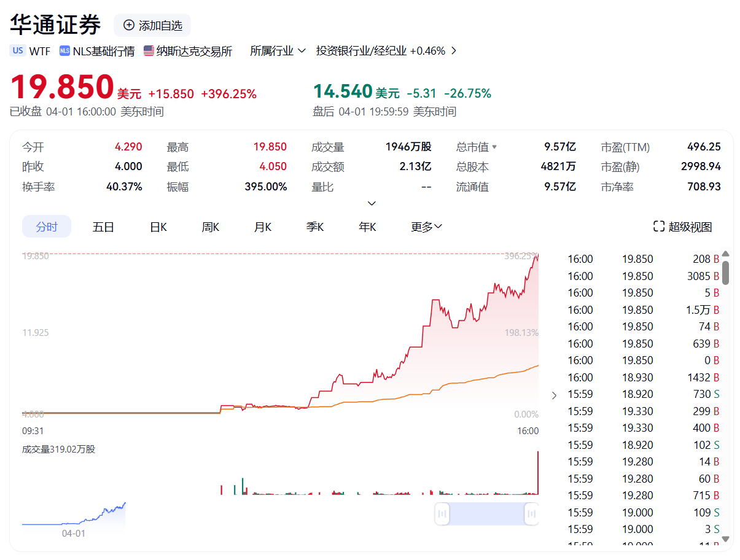The height and width of the screenshot is (560, 740).
Task: Collapse the trade list with the side chevron
Action: [x=554, y=395]
